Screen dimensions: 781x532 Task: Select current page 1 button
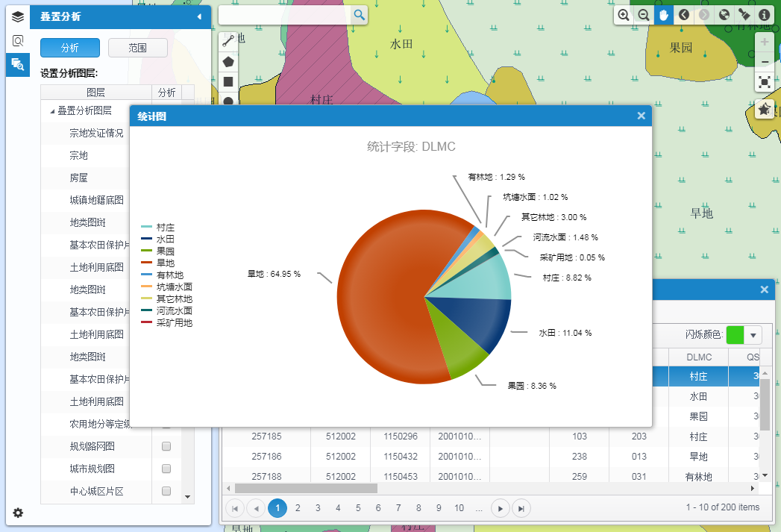pyautogui.click(x=277, y=508)
